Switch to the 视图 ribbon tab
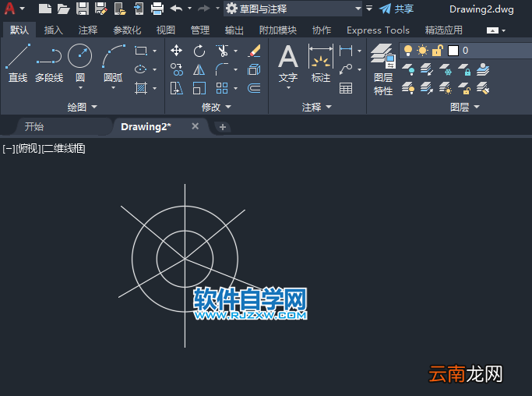Viewport: 532px width, 396px height. 166,30
